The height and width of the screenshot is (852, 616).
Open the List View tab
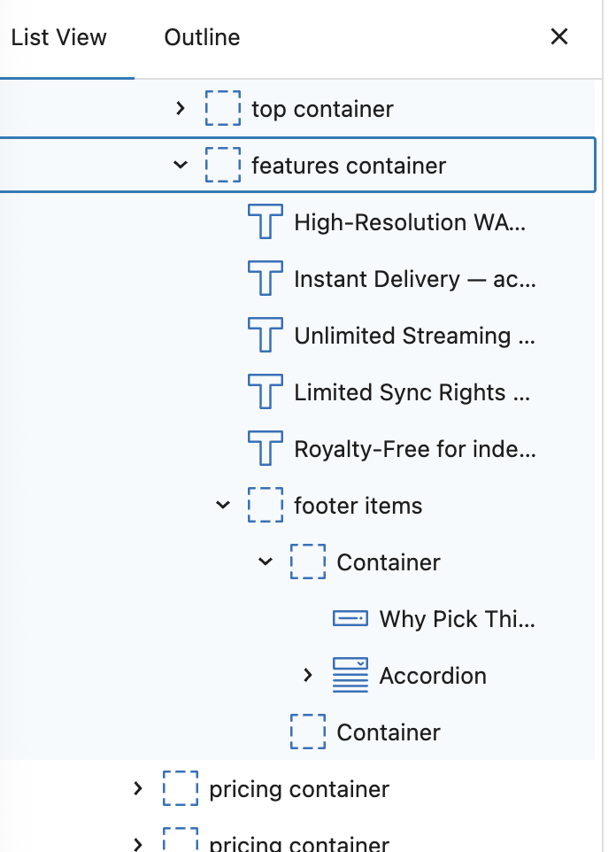tap(58, 38)
